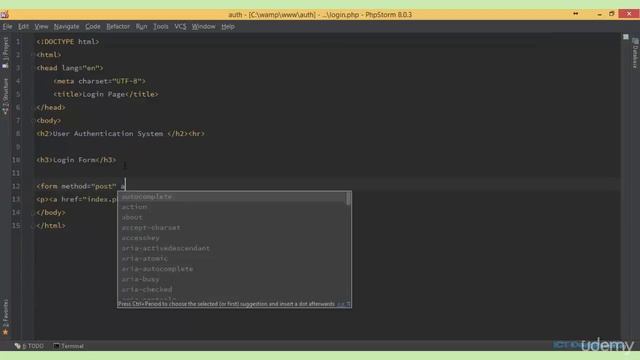Click the PhpStorm application icon in title bar
Screen dimensions: 640x360
(5, 15)
